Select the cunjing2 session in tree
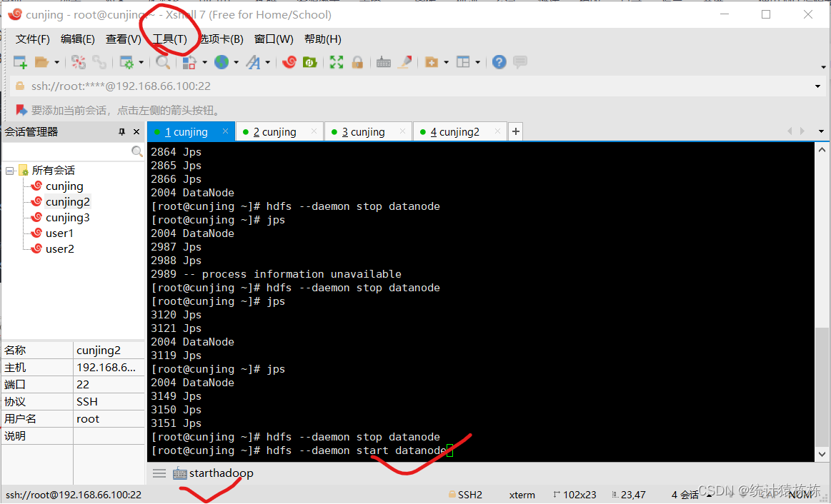Image resolution: width=831 pixels, height=504 pixels. point(68,202)
